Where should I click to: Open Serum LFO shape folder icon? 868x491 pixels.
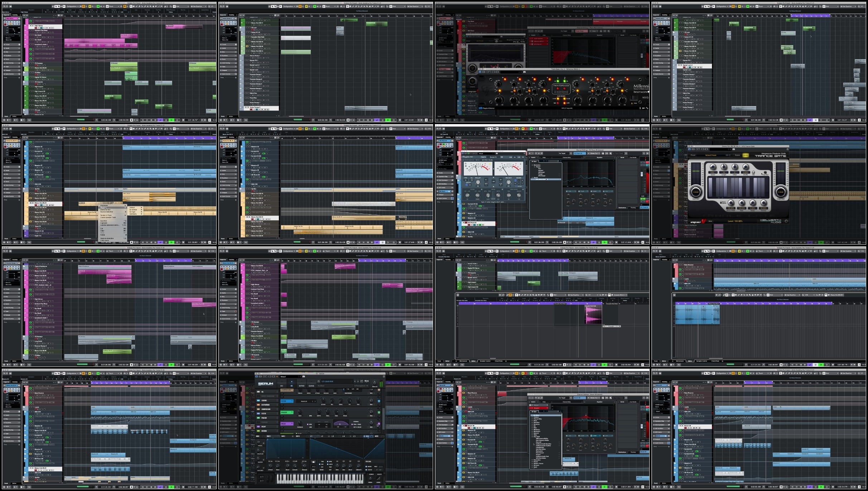pyautogui.click(x=314, y=462)
